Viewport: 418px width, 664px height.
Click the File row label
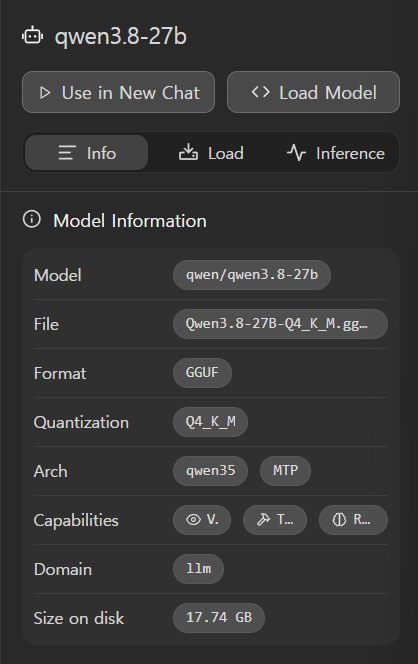pyautogui.click(x=46, y=324)
